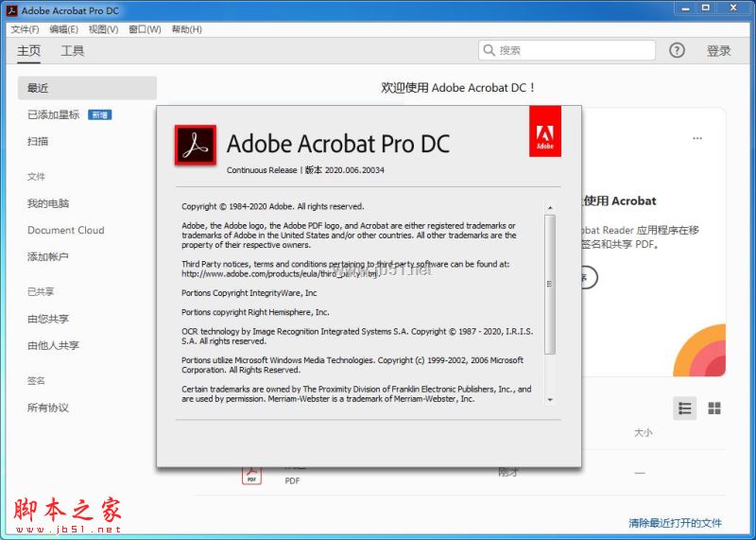Open the help question mark icon
Viewport: 756px width, 540px height.
tap(677, 50)
